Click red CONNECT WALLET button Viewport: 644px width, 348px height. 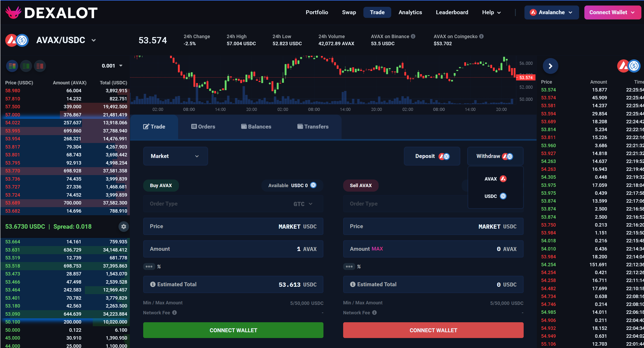click(433, 330)
